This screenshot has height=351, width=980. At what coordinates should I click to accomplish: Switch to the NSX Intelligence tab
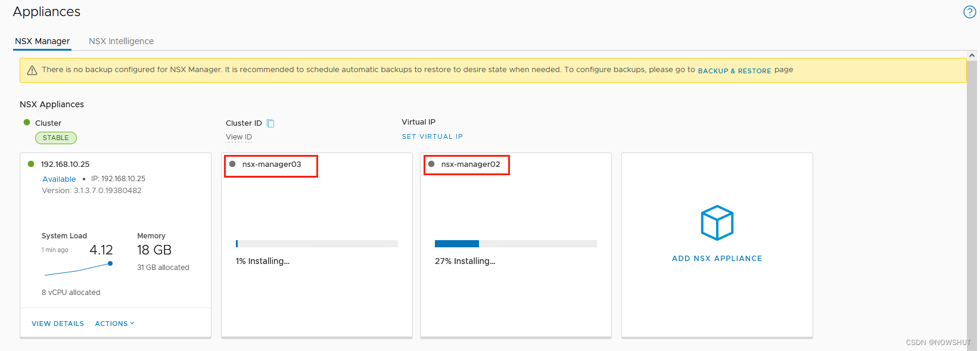coord(121,41)
